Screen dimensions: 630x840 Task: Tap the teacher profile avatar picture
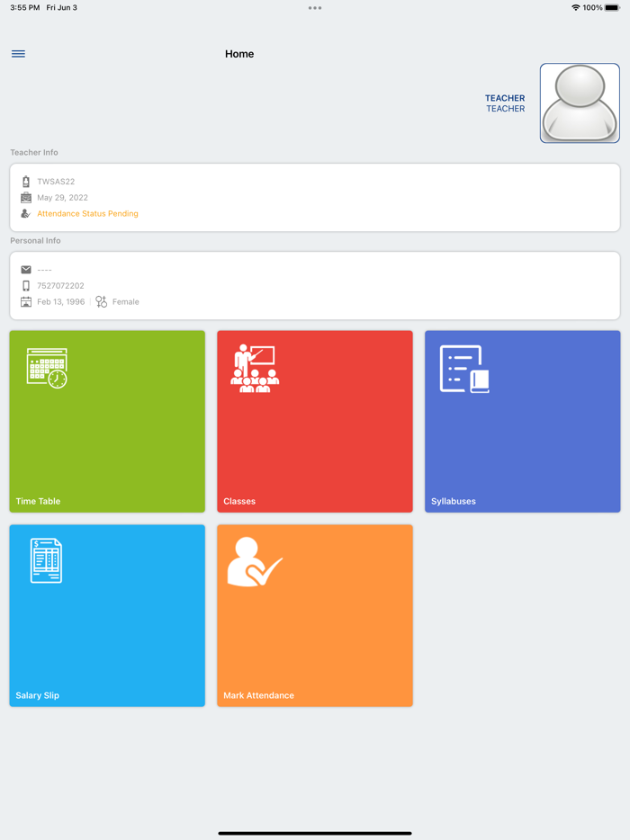click(x=580, y=103)
